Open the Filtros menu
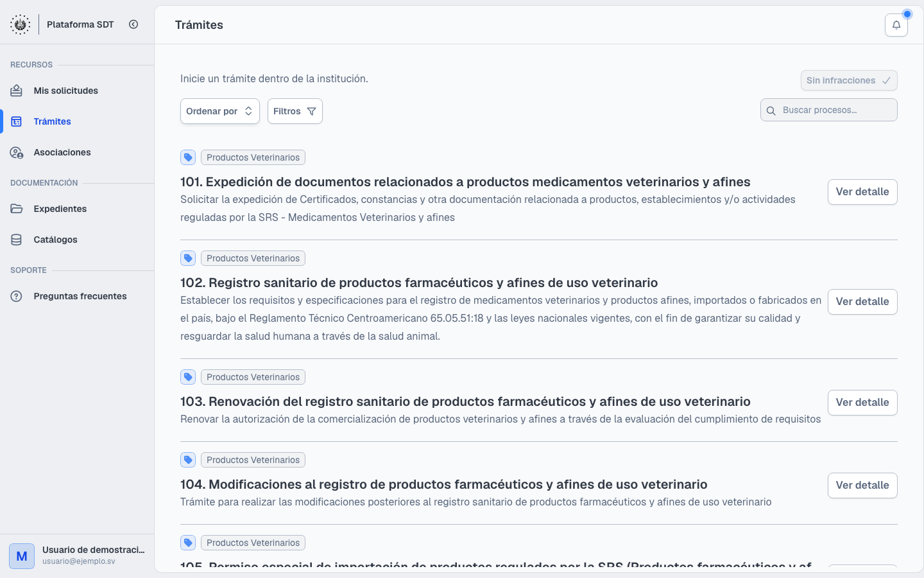The width and height of the screenshot is (924, 578). click(x=295, y=111)
